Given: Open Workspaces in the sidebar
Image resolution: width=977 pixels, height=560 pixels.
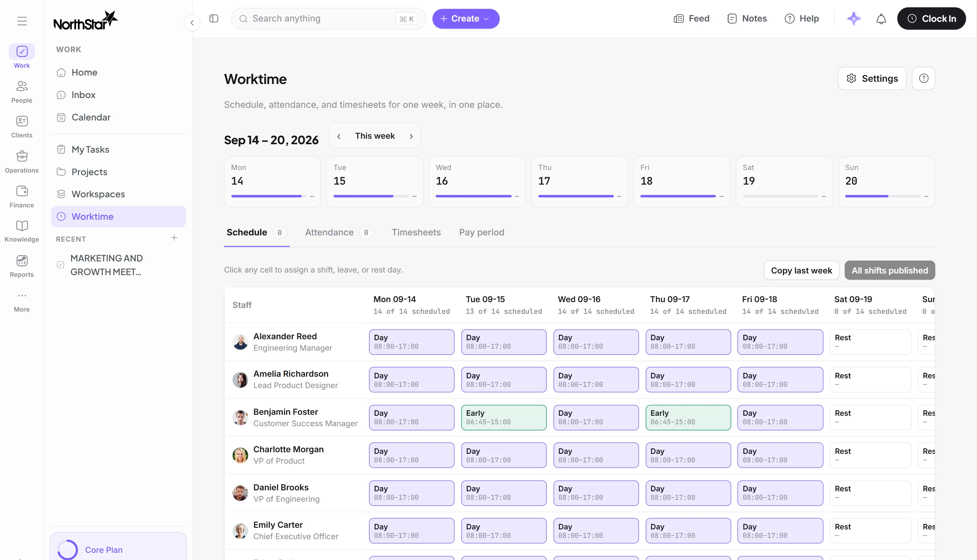Looking at the screenshot, I should 119,194.
